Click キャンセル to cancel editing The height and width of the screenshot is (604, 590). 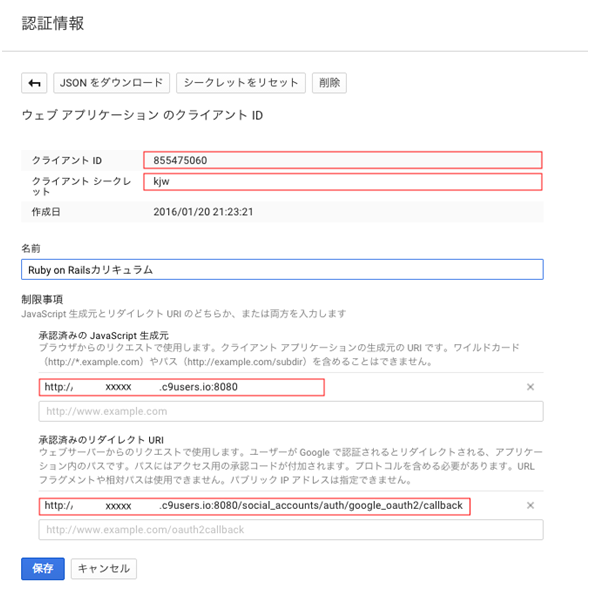point(104,569)
